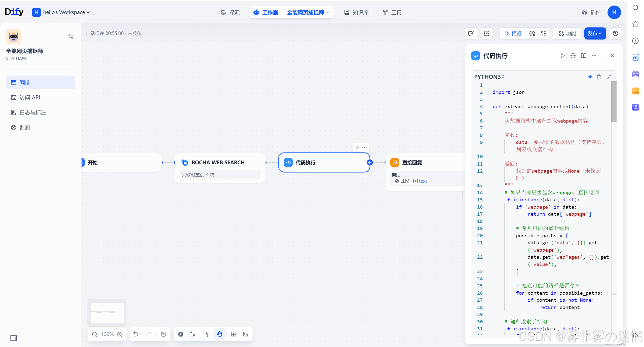Select 监测 in sidebar
The width and height of the screenshot is (644, 347).
coord(41,128)
